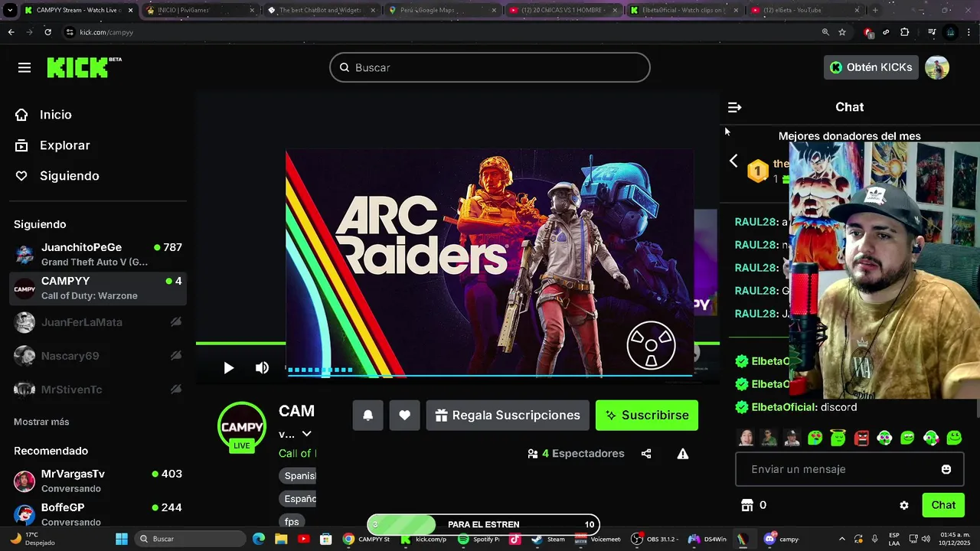Open the chat gift shop icon
Image resolution: width=980 pixels, height=551 pixels.
click(747, 505)
